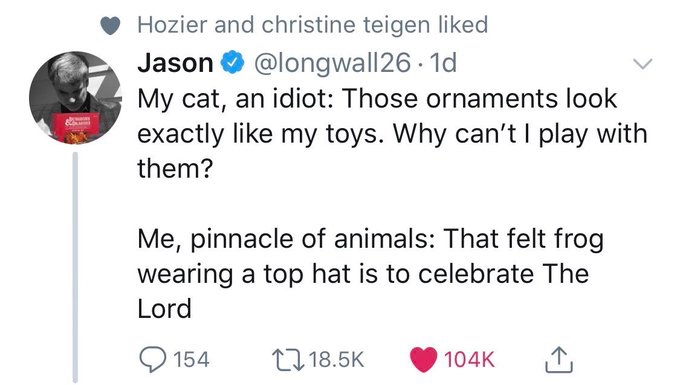The width and height of the screenshot is (680, 385).
Task: Click the 154 replies count
Action: [x=191, y=360]
